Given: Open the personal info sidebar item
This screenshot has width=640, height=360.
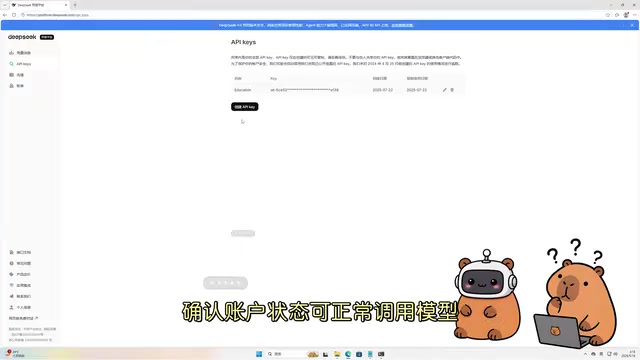Looking at the screenshot, I should pyautogui.click(x=20, y=307).
